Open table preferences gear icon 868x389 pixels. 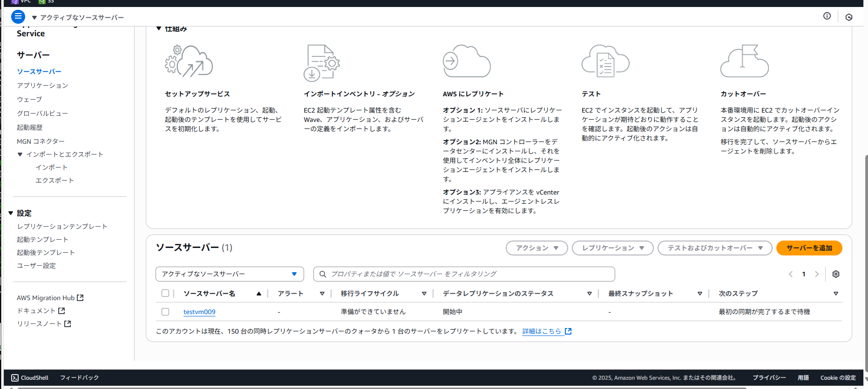(x=836, y=274)
